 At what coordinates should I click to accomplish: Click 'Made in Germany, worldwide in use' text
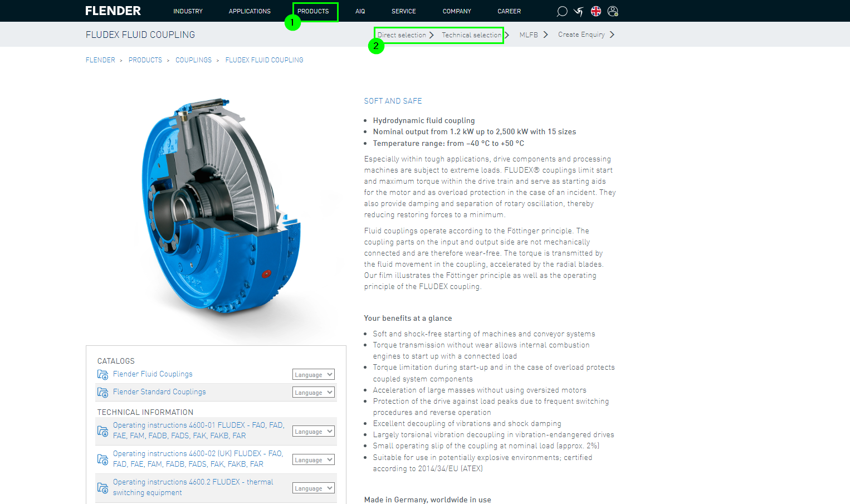tap(428, 500)
